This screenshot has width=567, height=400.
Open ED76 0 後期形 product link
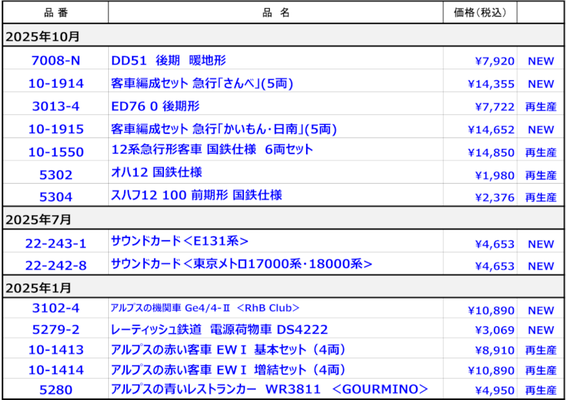coord(155,106)
